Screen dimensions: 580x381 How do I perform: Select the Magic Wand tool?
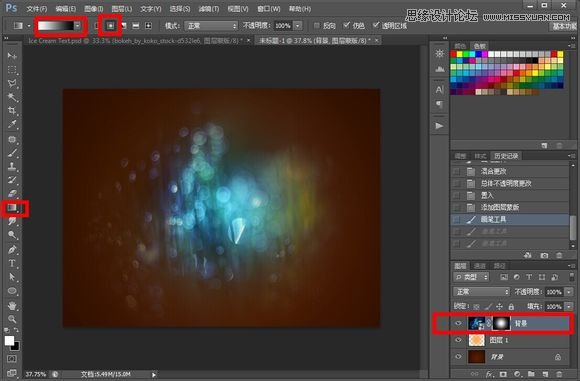[12, 97]
